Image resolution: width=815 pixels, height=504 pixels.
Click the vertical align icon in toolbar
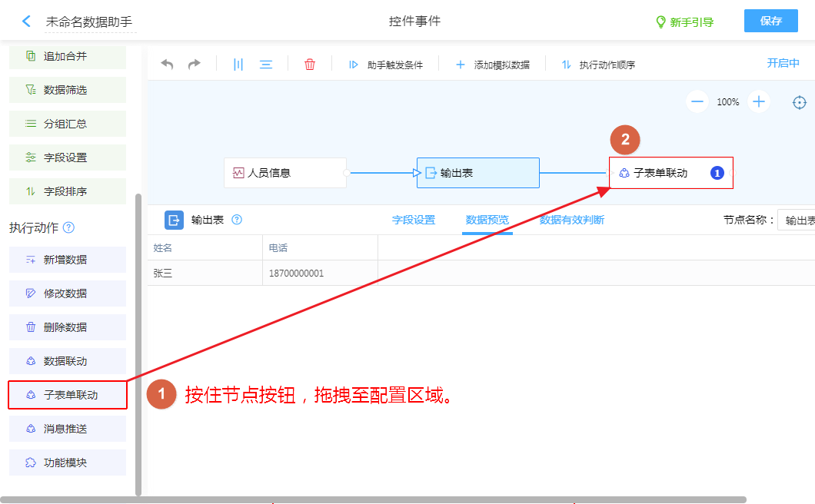(x=238, y=65)
